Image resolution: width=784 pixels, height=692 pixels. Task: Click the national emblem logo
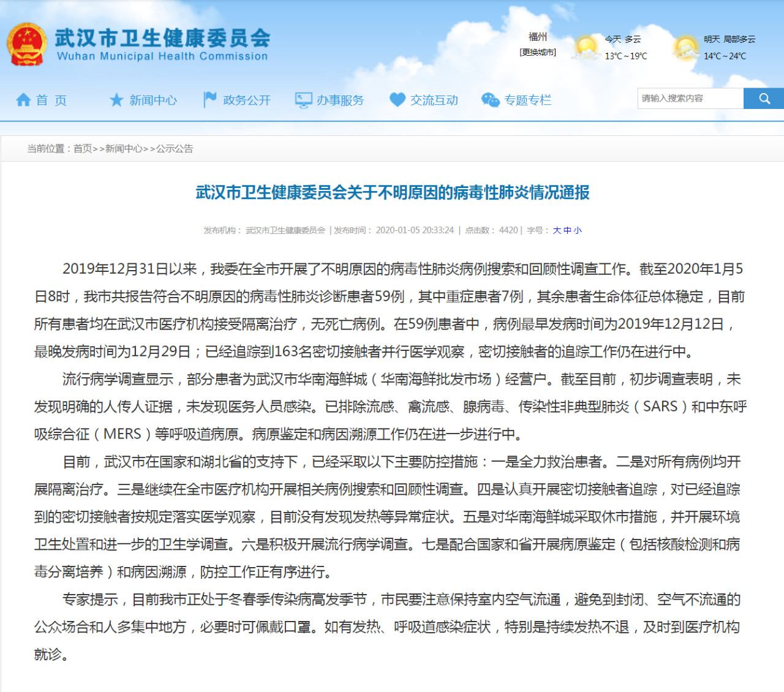pyautogui.click(x=27, y=45)
